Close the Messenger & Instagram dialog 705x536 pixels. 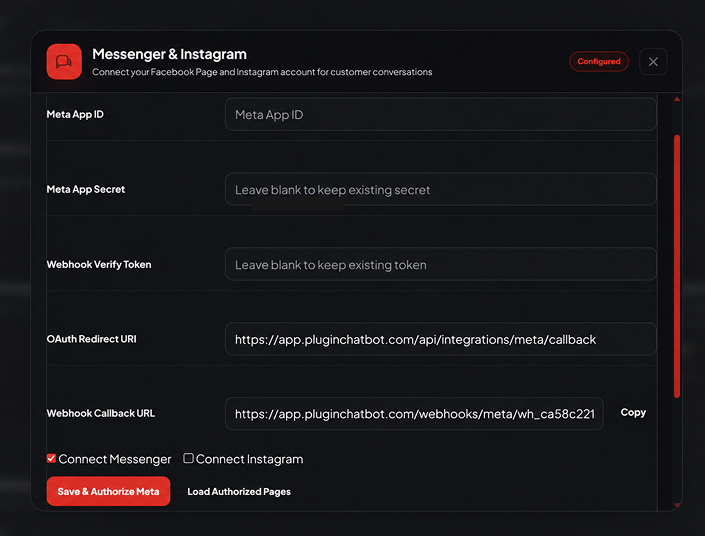point(653,62)
